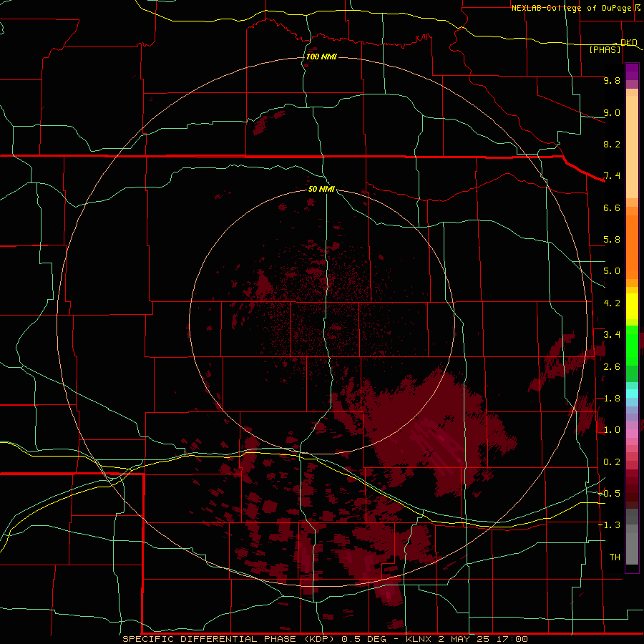Click the 3.4 value on the color scale
Image resolution: width=644 pixels, height=644 pixels.
612,335
